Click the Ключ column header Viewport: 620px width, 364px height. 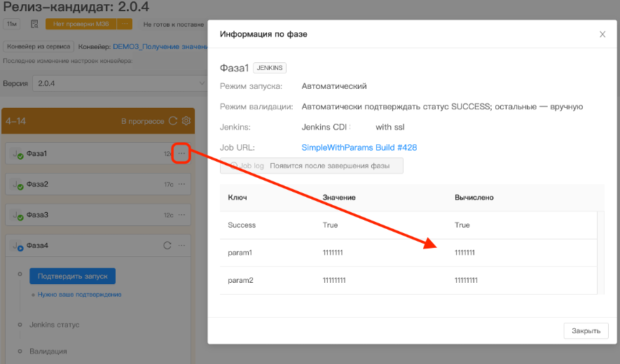(x=237, y=197)
